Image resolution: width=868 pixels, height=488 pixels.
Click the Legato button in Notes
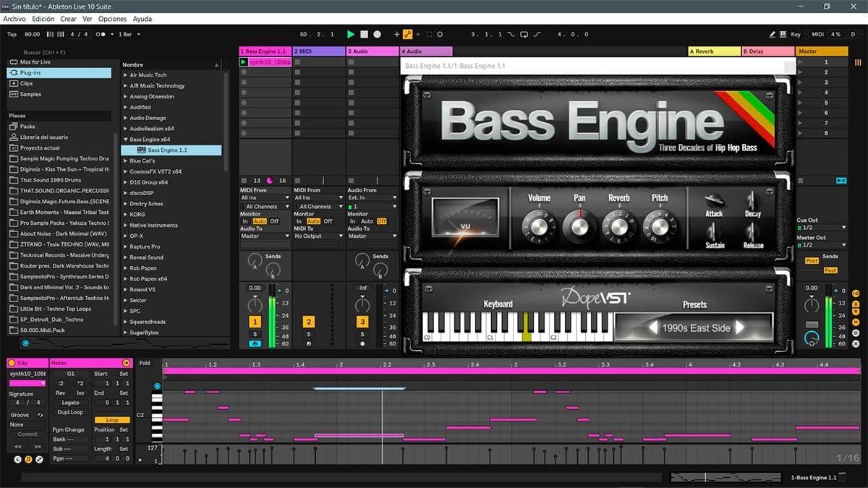point(70,403)
